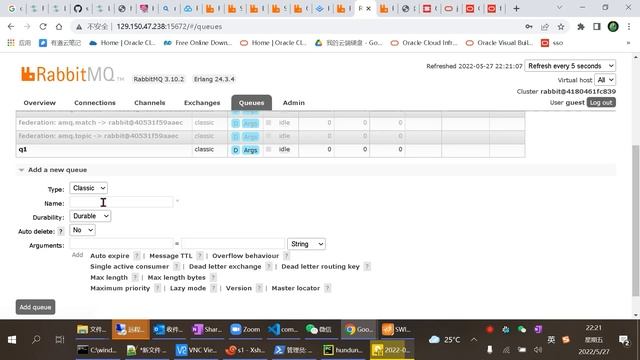Open the Type dropdown set to Classic
The width and height of the screenshot is (640, 360).
tap(89, 188)
